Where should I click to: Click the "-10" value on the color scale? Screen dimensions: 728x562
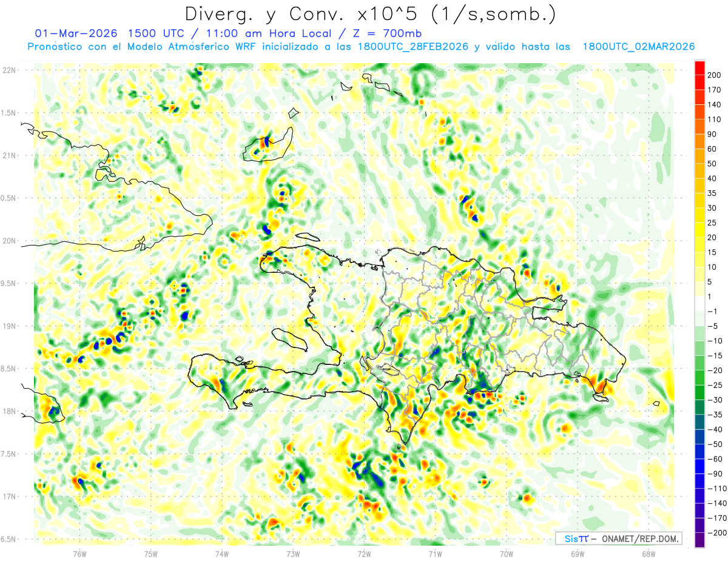point(715,341)
